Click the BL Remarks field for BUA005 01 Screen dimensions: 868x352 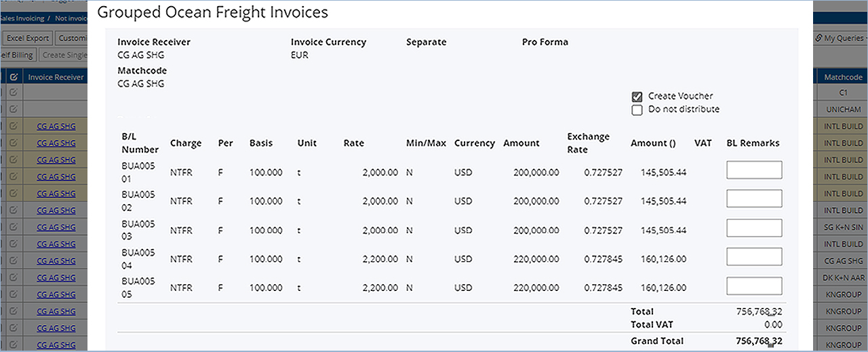coord(754,170)
